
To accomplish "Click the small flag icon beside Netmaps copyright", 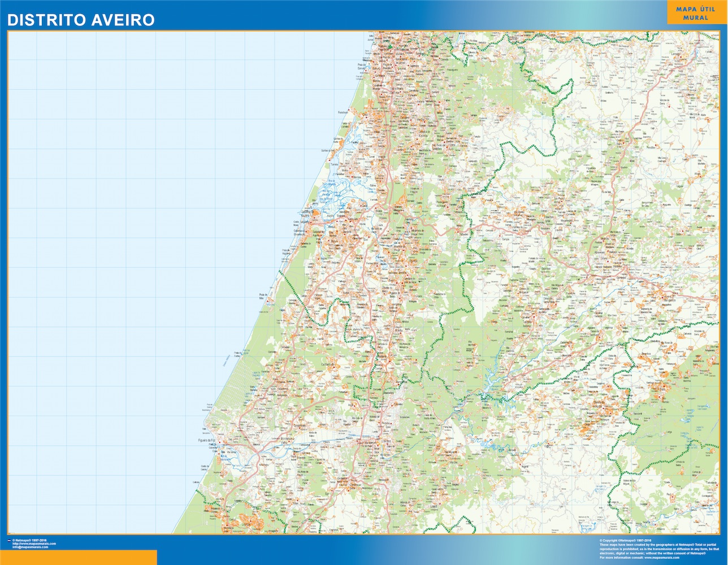I will (x=8, y=541).
